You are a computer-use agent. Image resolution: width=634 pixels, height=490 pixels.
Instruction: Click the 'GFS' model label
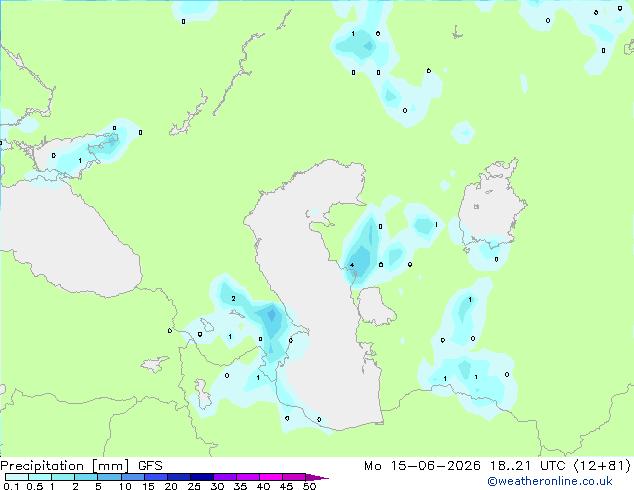click(150, 466)
